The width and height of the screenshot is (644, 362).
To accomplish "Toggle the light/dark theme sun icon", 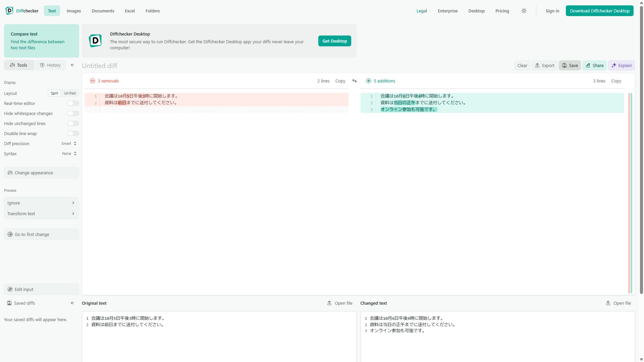I will click(x=524, y=11).
